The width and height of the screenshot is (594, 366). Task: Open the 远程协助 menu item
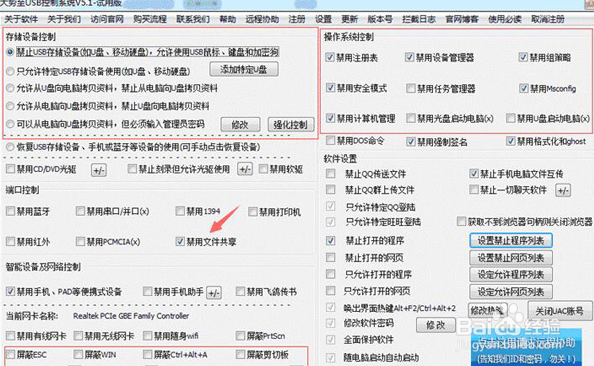pyautogui.click(x=262, y=19)
